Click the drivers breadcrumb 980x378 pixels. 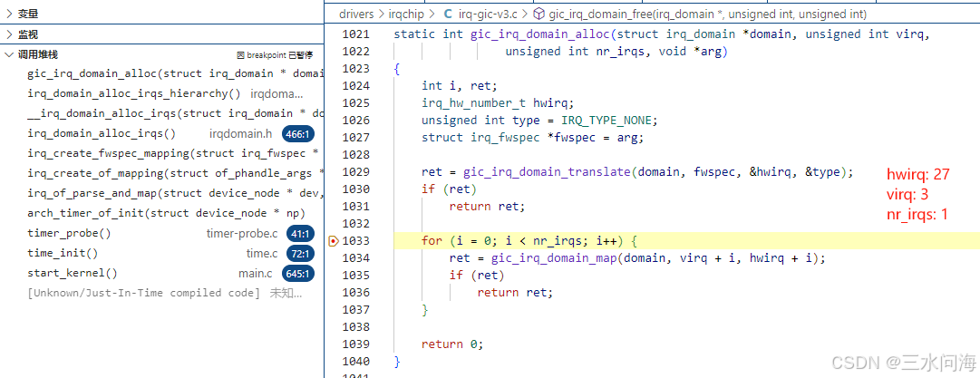(355, 14)
